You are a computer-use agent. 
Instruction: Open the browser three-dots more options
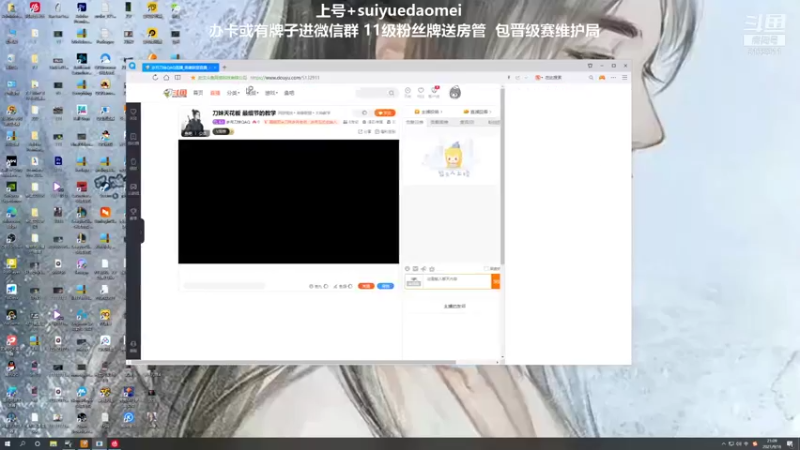click(x=613, y=78)
